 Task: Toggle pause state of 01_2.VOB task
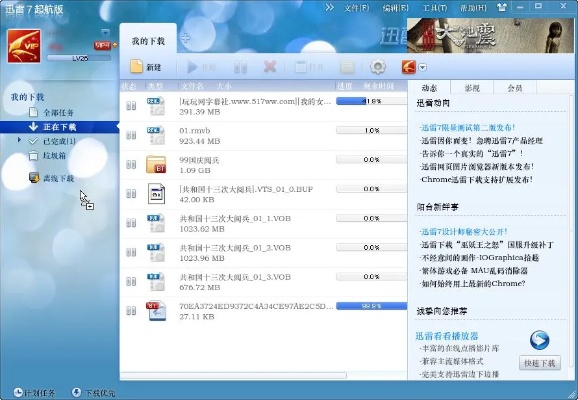point(131,253)
